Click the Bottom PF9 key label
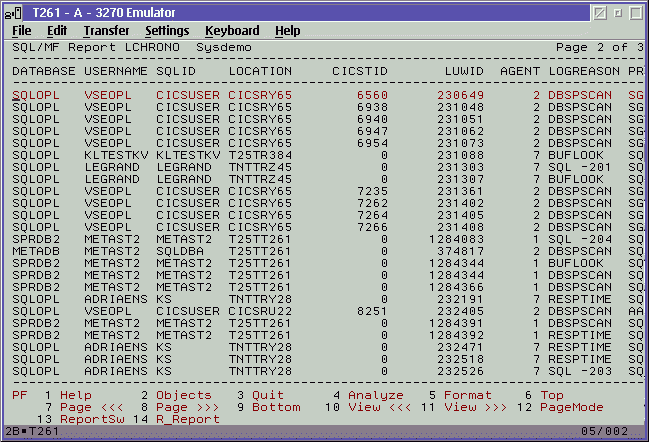This screenshot has width=649, height=442. tap(276, 407)
